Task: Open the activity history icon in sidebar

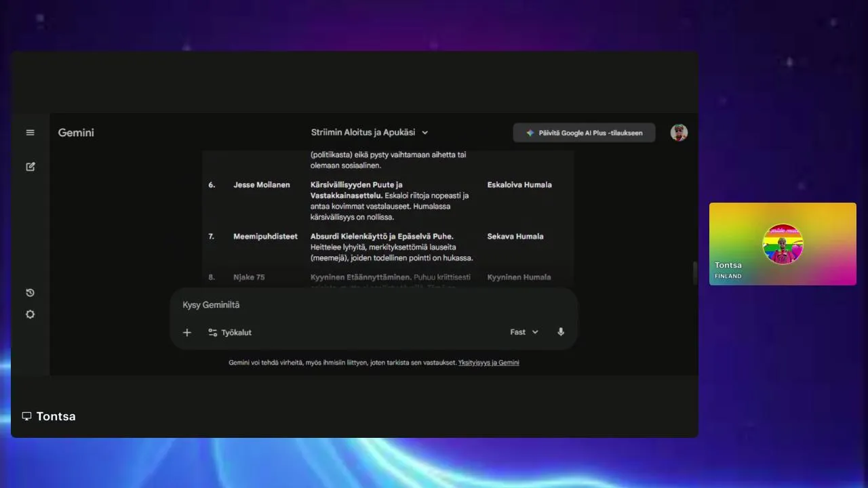Action: tap(30, 293)
